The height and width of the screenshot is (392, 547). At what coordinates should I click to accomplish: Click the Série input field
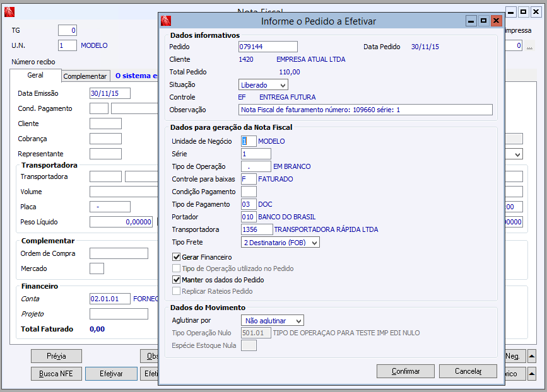[256, 154]
